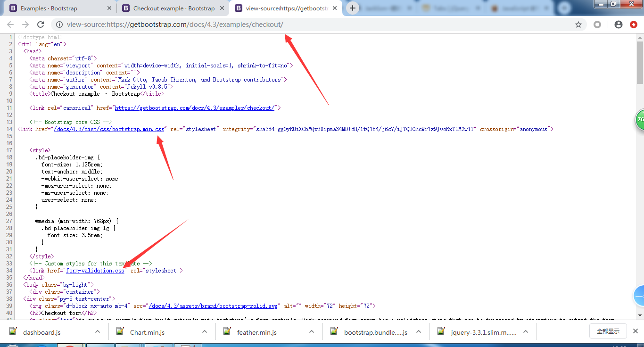The width and height of the screenshot is (644, 347).
Task: Click the 'Checkout form' h2 line
Action: 63,313
